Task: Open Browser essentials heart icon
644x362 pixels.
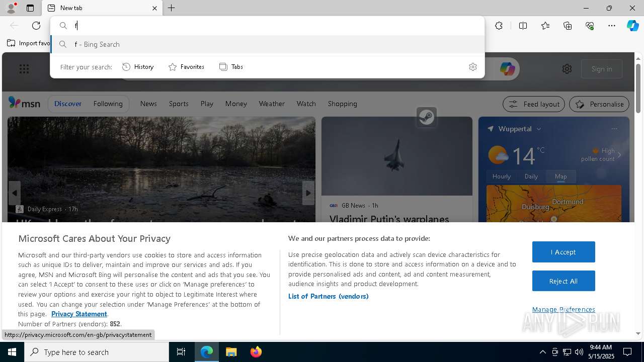Action: [590, 26]
